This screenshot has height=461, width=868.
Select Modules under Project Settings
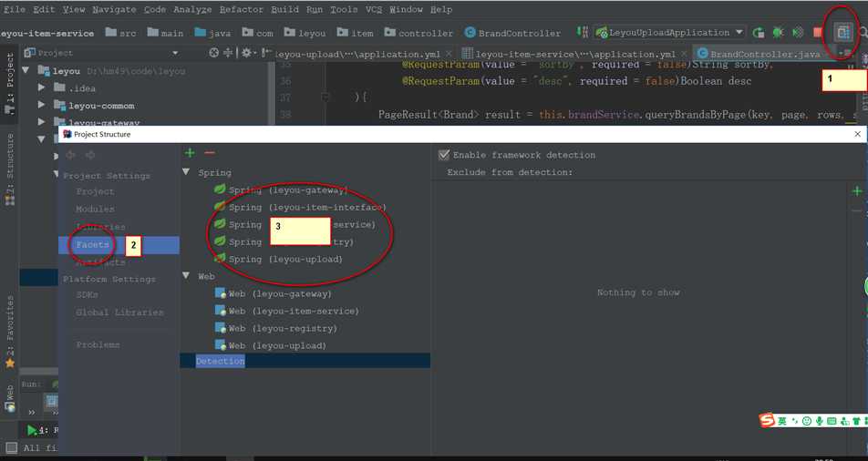tap(95, 210)
